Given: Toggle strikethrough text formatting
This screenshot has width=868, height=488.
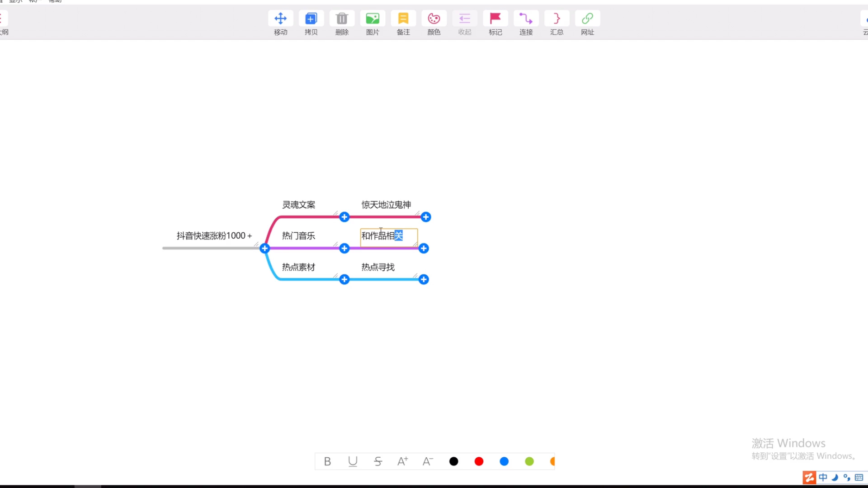Looking at the screenshot, I should (x=378, y=461).
